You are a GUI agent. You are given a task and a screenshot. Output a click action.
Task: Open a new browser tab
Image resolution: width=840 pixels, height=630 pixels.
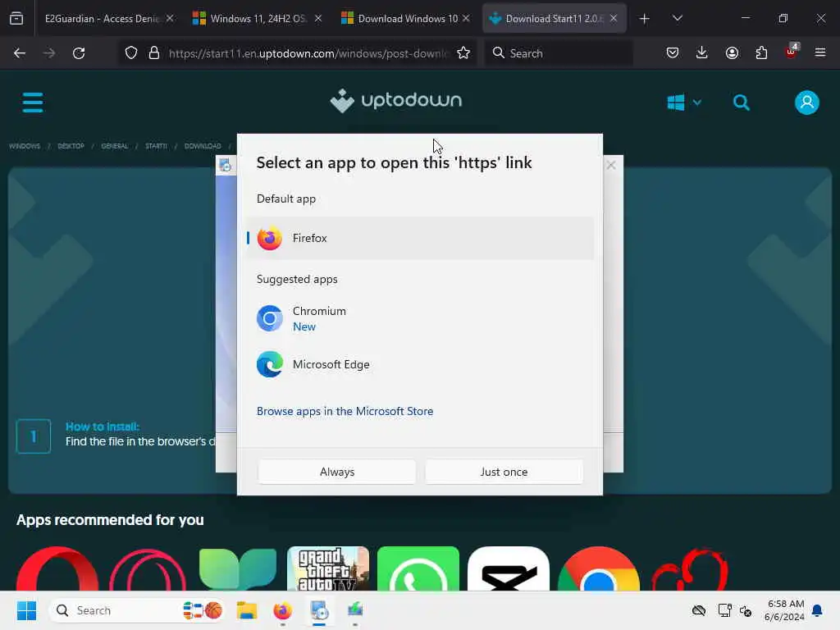click(645, 19)
